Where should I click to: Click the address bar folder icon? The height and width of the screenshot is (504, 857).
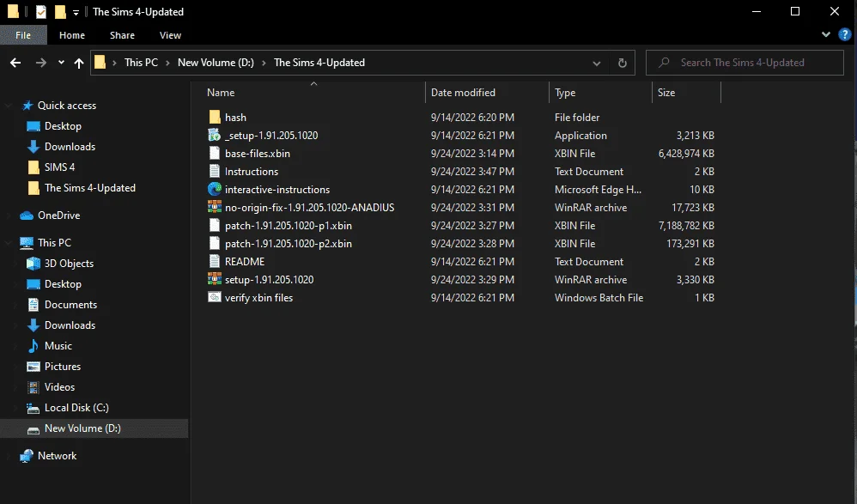(x=100, y=63)
